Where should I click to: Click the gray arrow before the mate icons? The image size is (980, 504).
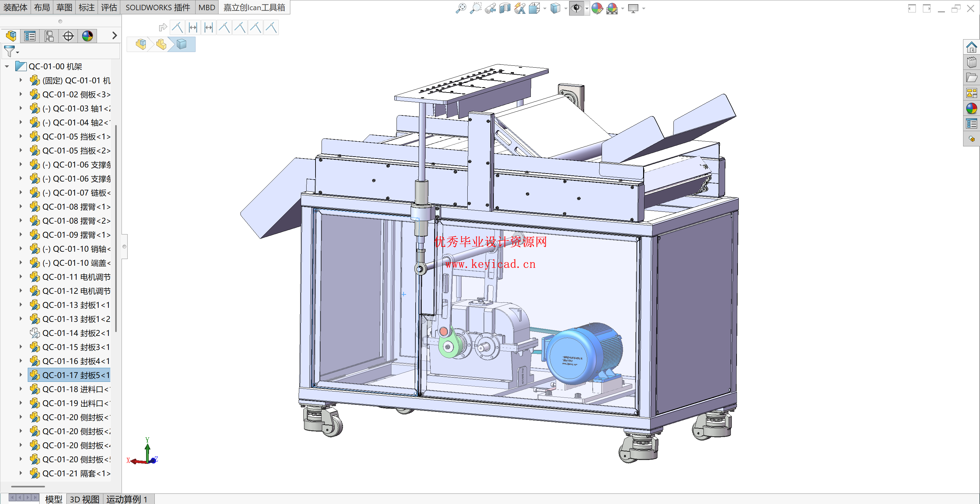click(163, 27)
